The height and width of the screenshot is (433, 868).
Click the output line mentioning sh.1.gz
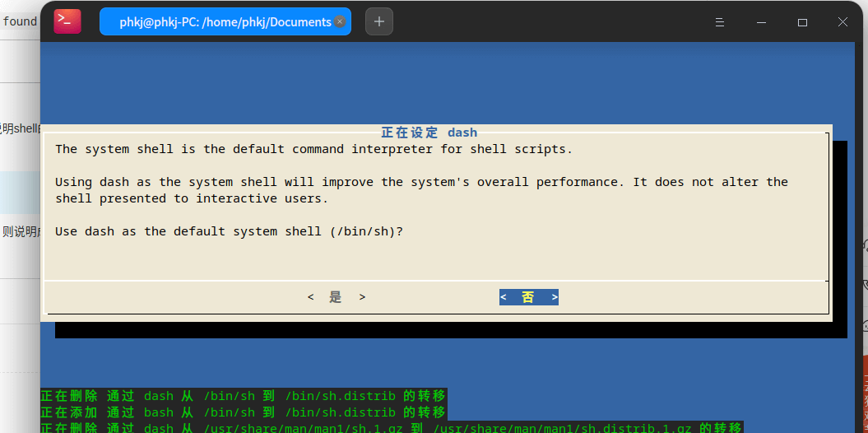(391, 428)
